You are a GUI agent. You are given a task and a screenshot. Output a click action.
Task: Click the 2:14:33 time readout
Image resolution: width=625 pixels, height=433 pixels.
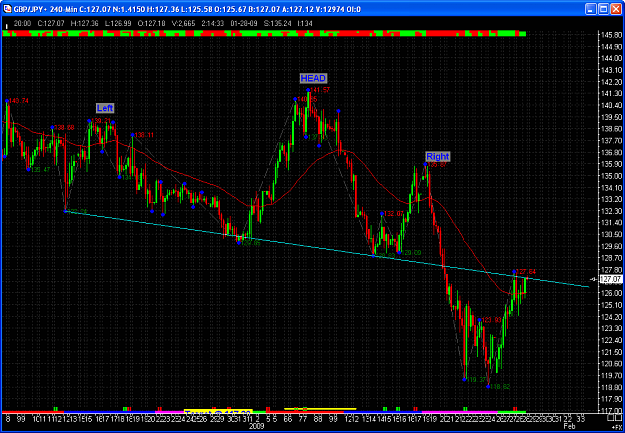tap(213, 24)
